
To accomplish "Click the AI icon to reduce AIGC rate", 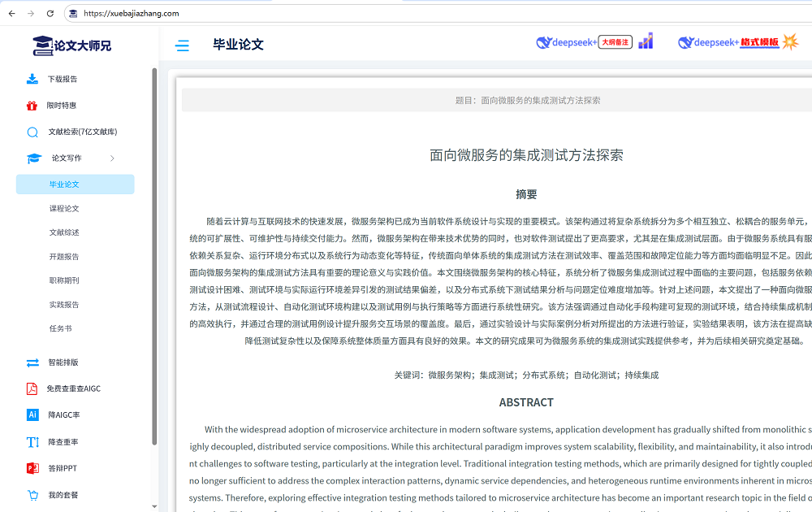I will coord(32,414).
